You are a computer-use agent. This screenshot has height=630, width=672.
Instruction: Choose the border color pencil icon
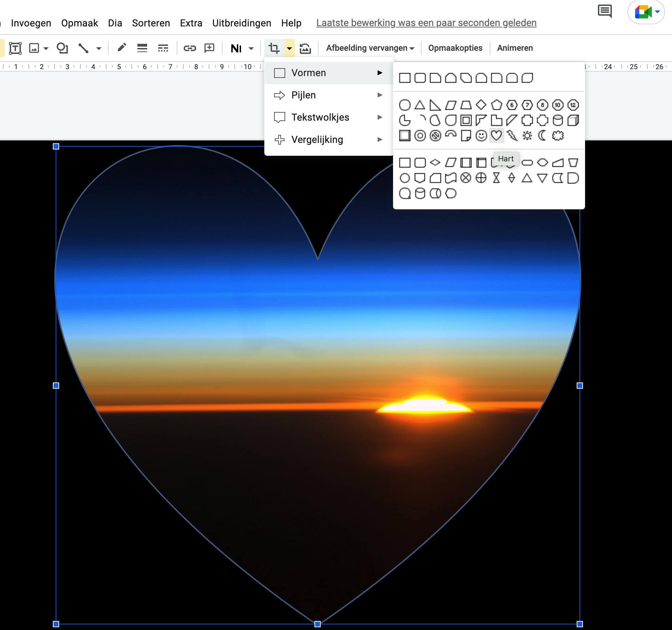121,48
